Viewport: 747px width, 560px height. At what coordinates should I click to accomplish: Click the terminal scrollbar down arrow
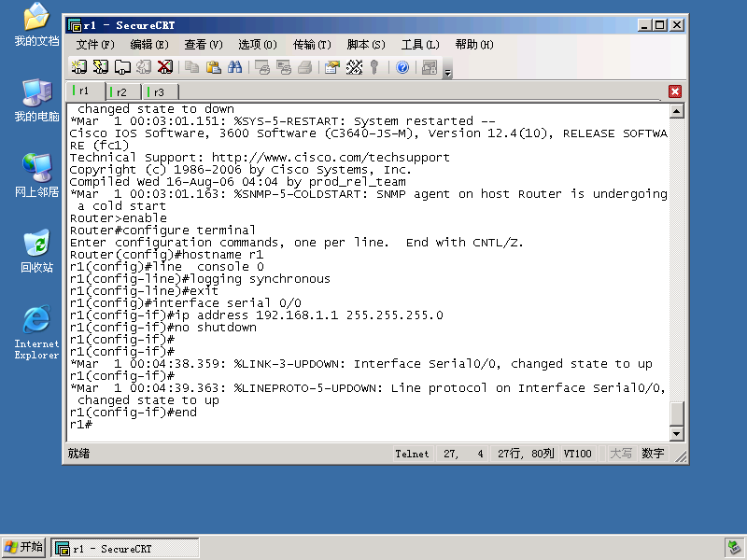click(x=676, y=433)
